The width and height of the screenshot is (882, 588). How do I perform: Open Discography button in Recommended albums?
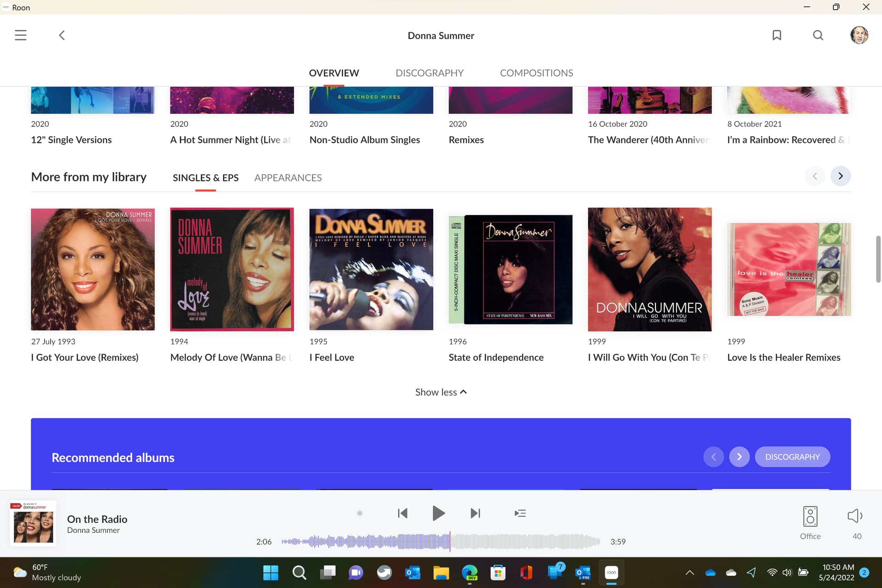click(792, 457)
